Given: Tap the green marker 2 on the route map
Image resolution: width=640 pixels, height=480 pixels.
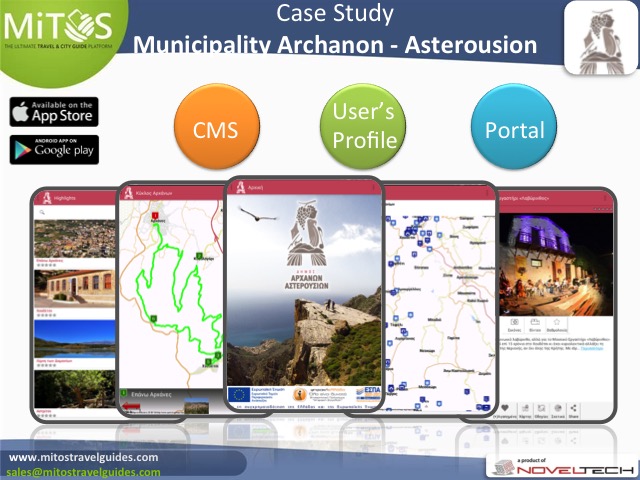Looking at the screenshot, I should 199,256.
